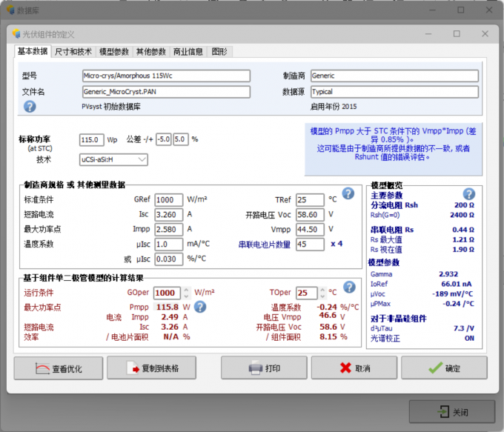Click the 查看优化 button
The height and width of the screenshot is (432, 504).
(x=59, y=368)
